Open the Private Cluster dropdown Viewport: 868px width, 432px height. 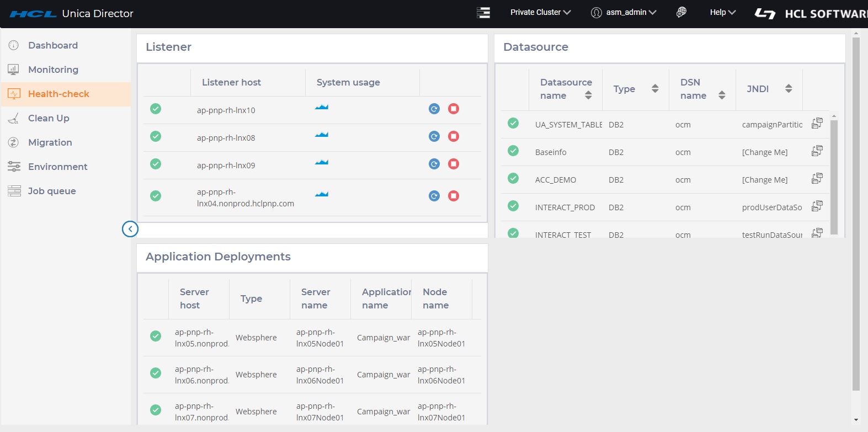click(540, 12)
